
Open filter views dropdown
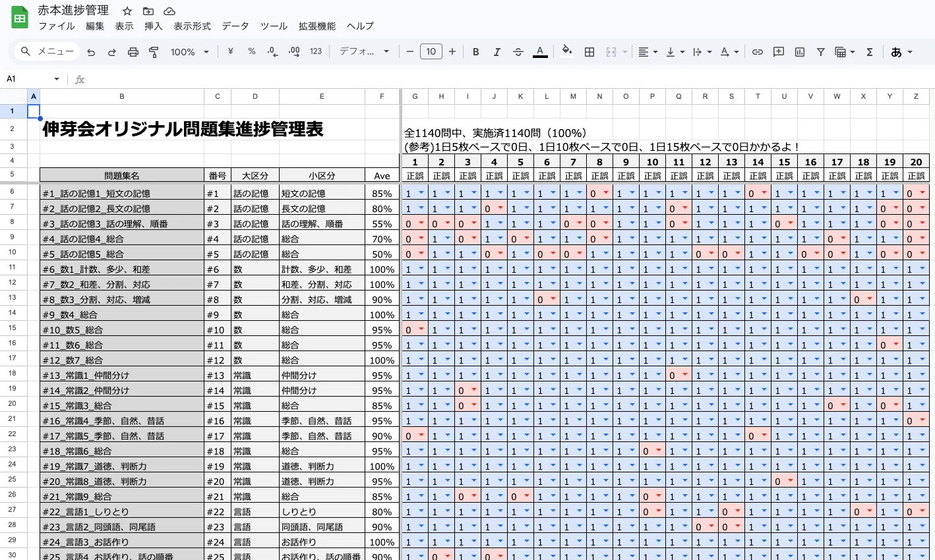click(x=845, y=51)
